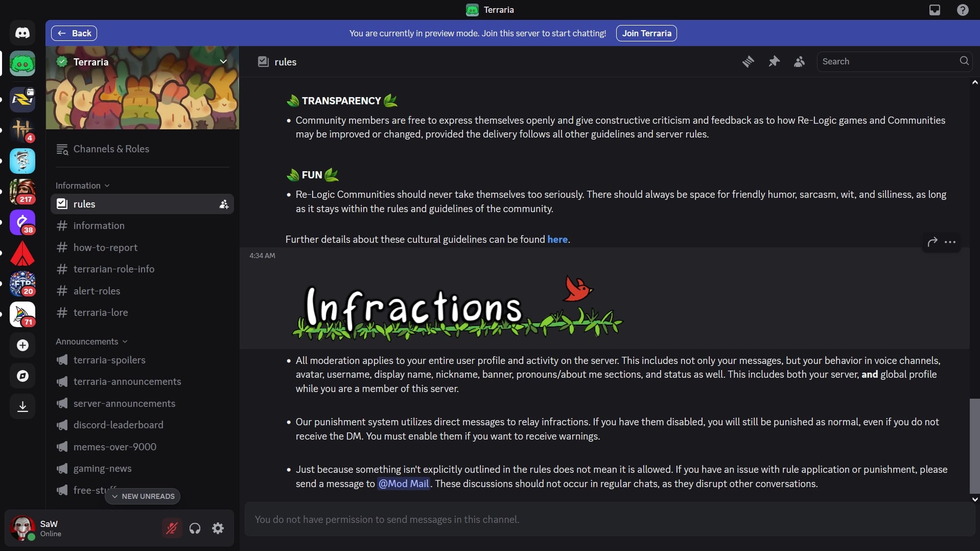Open the alert-roles channel
The image size is (980, 551).
(142, 291)
